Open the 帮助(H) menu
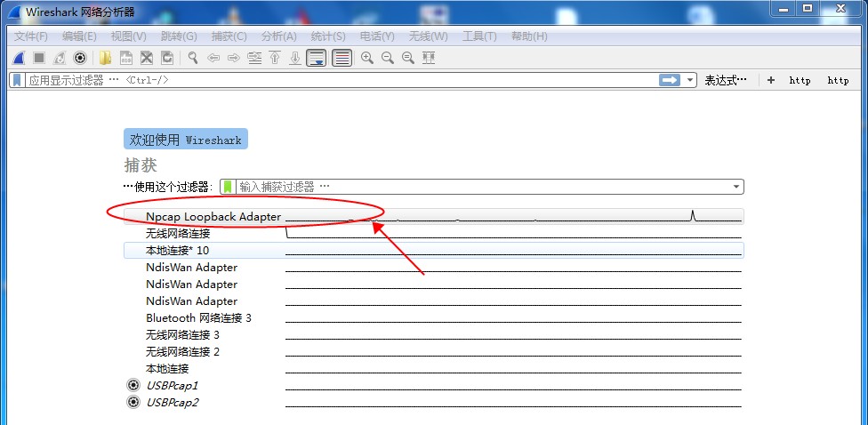868x425 pixels. [529, 36]
